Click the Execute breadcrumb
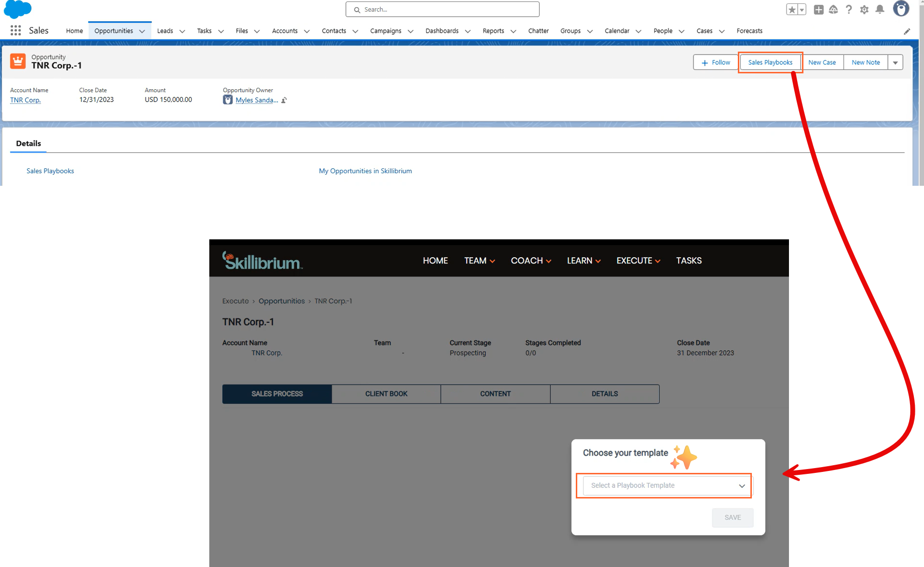 click(x=235, y=301)
